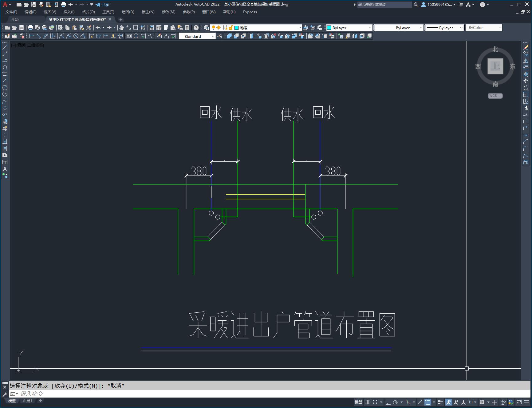532x408 pixels.
Task: Open the 文件(F) menu
Action: (11, 12)
